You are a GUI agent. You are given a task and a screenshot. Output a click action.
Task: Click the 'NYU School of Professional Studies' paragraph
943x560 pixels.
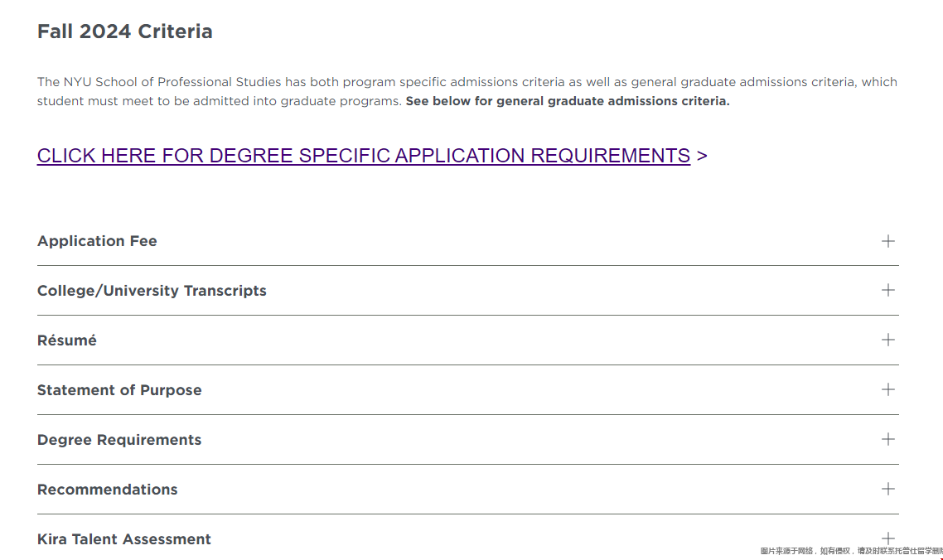coord(467,91)
